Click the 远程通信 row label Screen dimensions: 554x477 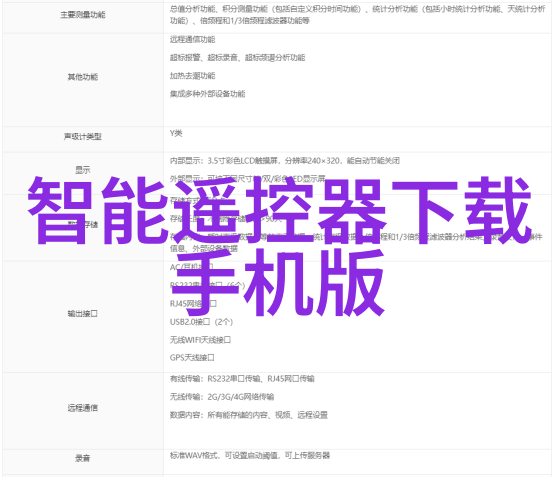[83, 408]
